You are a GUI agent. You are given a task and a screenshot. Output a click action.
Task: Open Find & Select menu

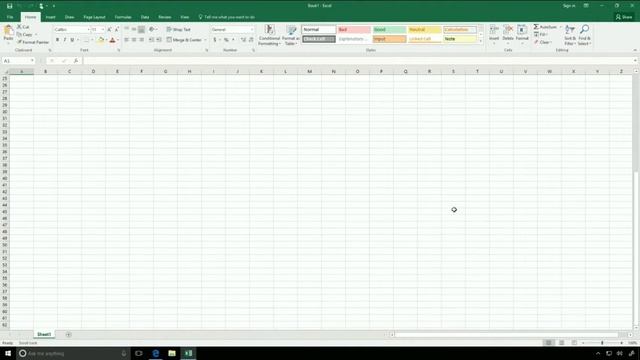(x=584, y=35)
